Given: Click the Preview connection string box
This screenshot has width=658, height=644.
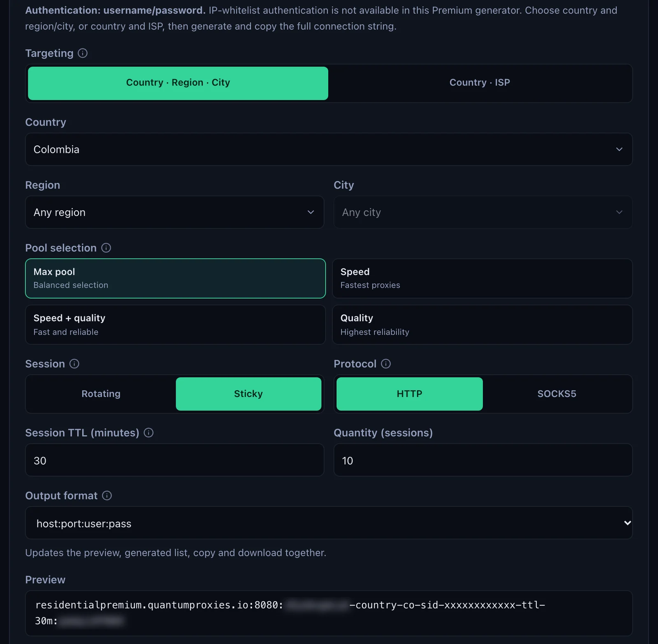Looking at the screenshot, I should tap(329, 613).
